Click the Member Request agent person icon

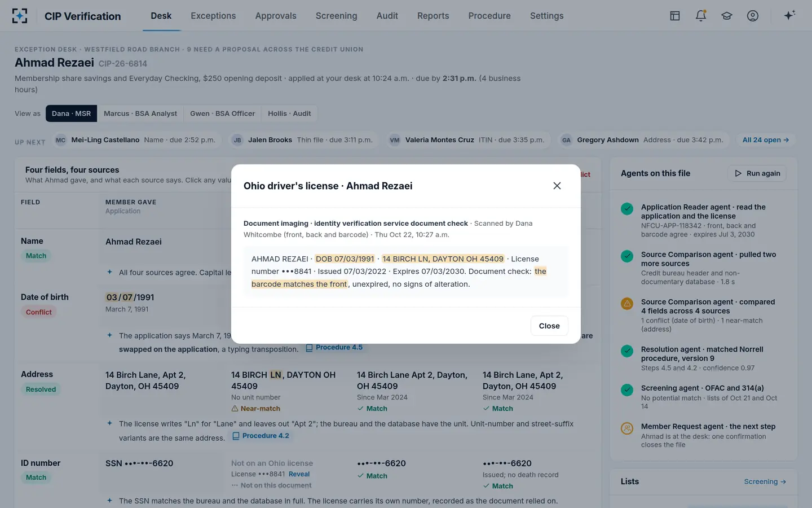627,428
